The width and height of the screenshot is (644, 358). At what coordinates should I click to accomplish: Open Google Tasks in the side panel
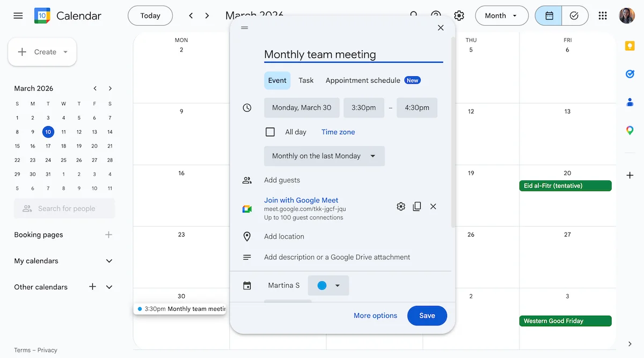[x=629, y=74]
